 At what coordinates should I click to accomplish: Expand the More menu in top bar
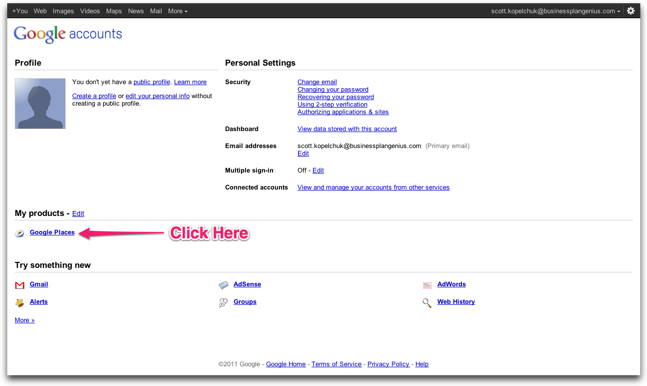point(177,11)
